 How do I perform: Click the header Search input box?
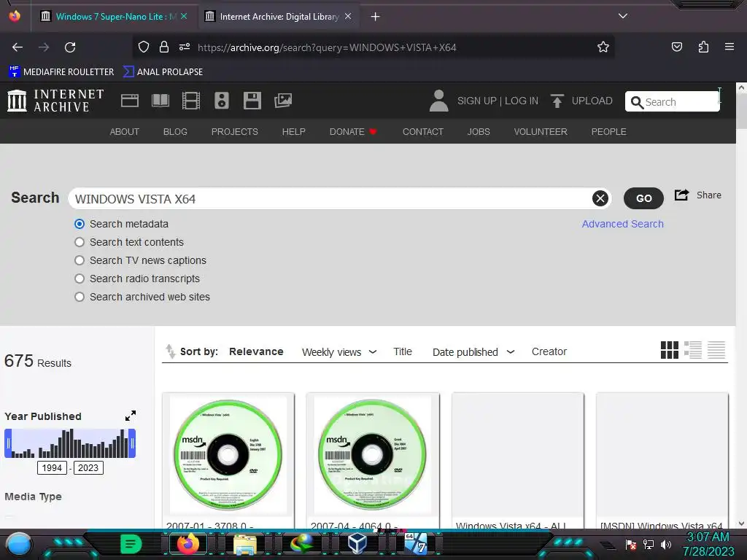tap(672, 101)
